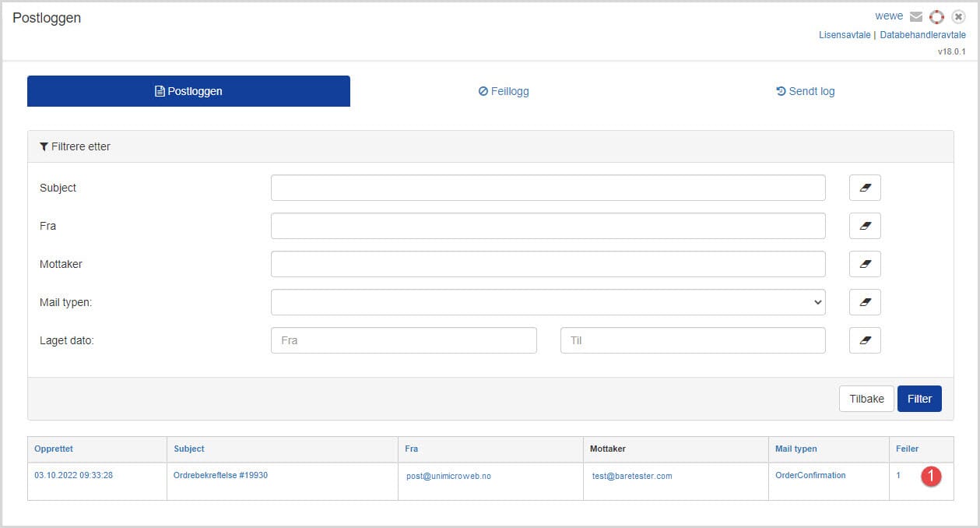Screen dimensions: 980x528
Task: Click the Laget dato Fra date field
Action: coord(403,340)
